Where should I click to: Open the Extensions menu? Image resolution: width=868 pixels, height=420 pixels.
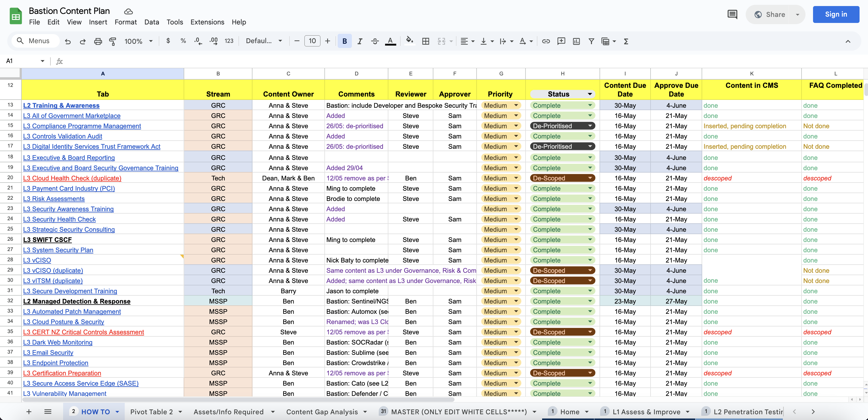pyautogui.click(x=207, y=22)
